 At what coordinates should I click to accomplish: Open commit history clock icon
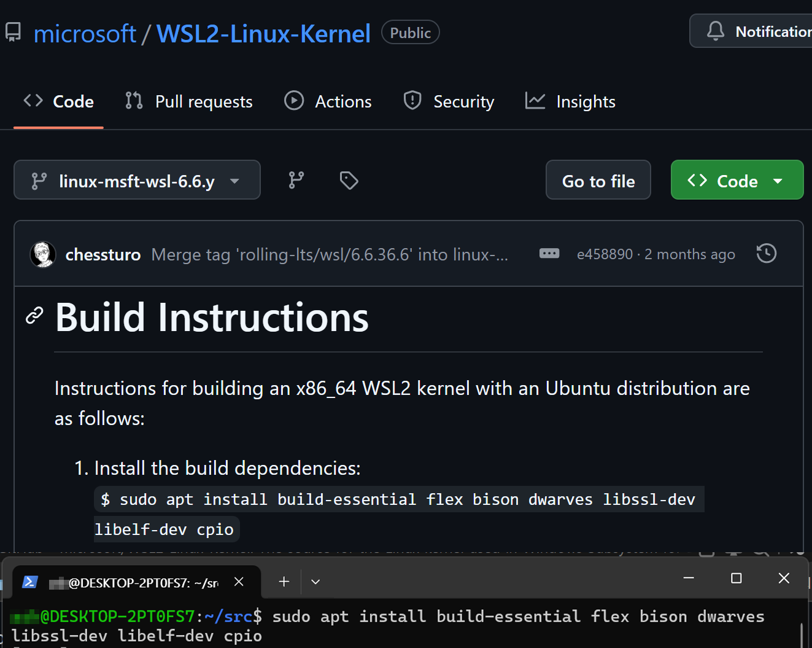pyautogui.click(x=766, y=254)
